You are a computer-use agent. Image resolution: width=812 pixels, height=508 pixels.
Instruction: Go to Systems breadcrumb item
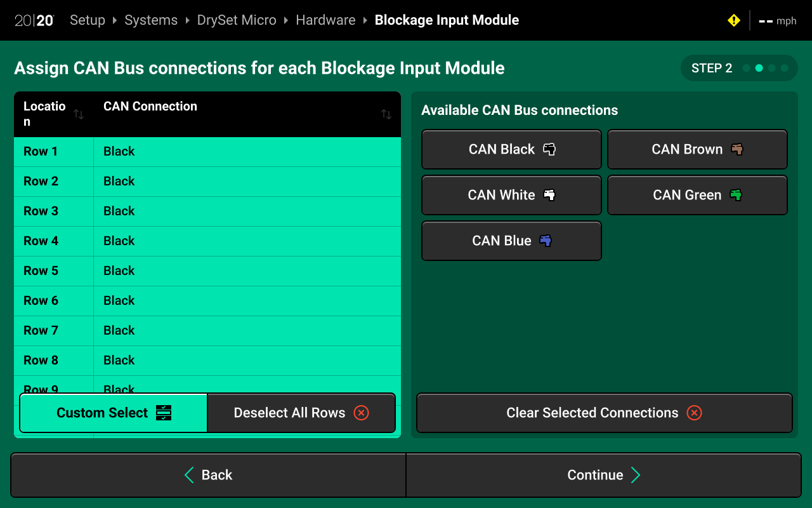point(151,20)
